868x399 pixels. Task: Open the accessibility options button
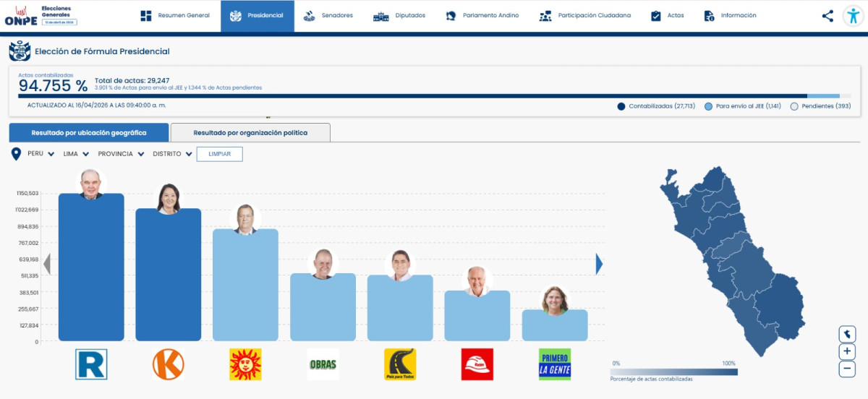click(853, 16)
